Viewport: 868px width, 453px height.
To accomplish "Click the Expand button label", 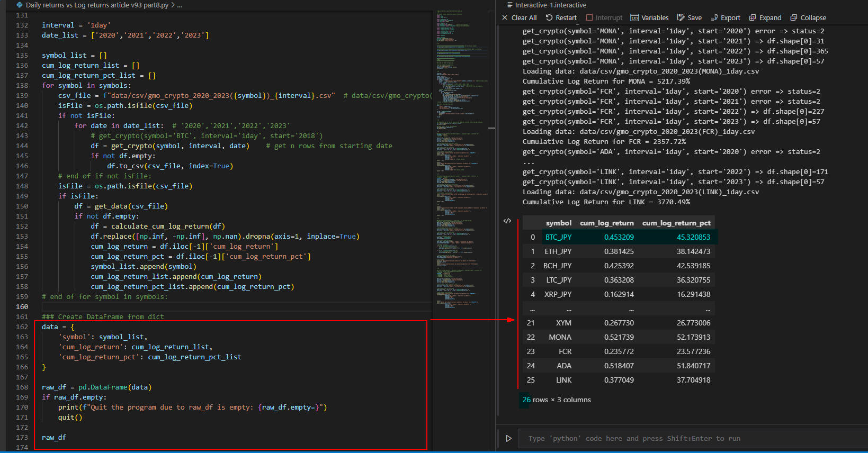I will pos(770,17).
